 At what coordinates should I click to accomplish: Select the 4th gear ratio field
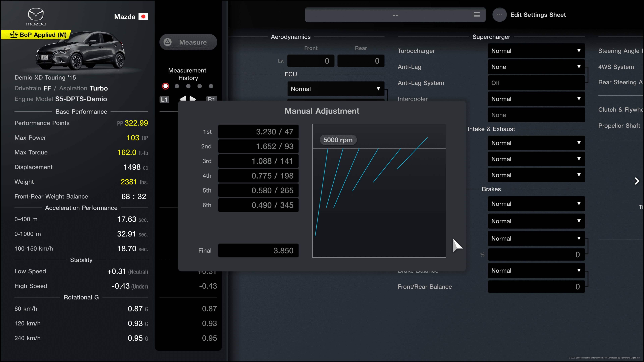[x=258, y=176]
